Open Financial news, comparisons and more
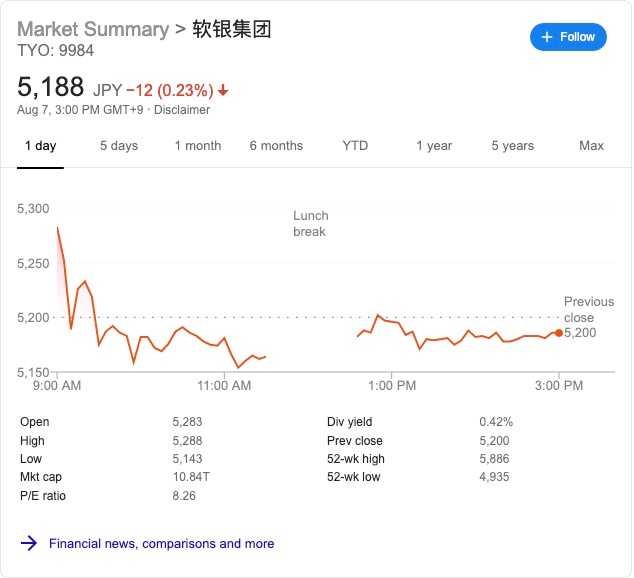634x578 pixels. [x=161, y=544]
